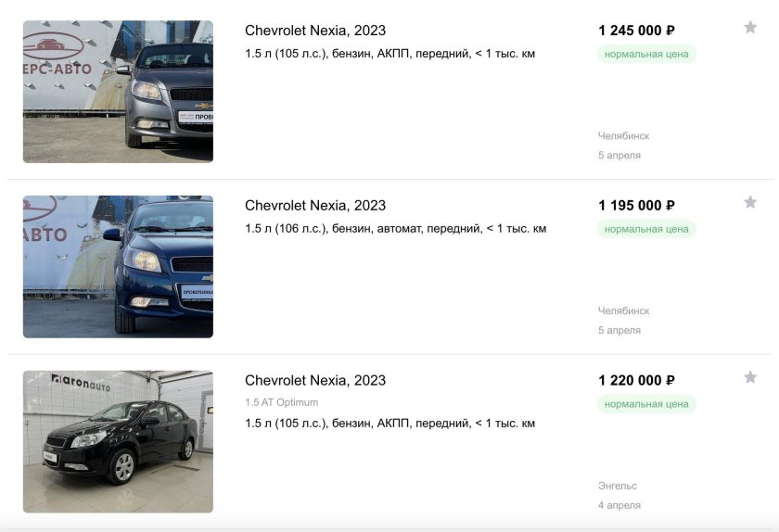Click the 1 220 000 ₽ price
779x532 pixels.
636,381
